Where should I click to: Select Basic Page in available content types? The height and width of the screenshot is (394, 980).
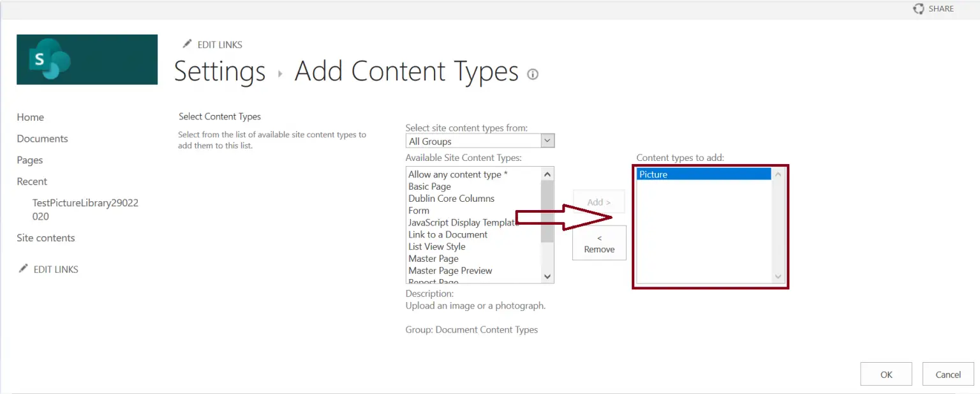click(429, 186)
